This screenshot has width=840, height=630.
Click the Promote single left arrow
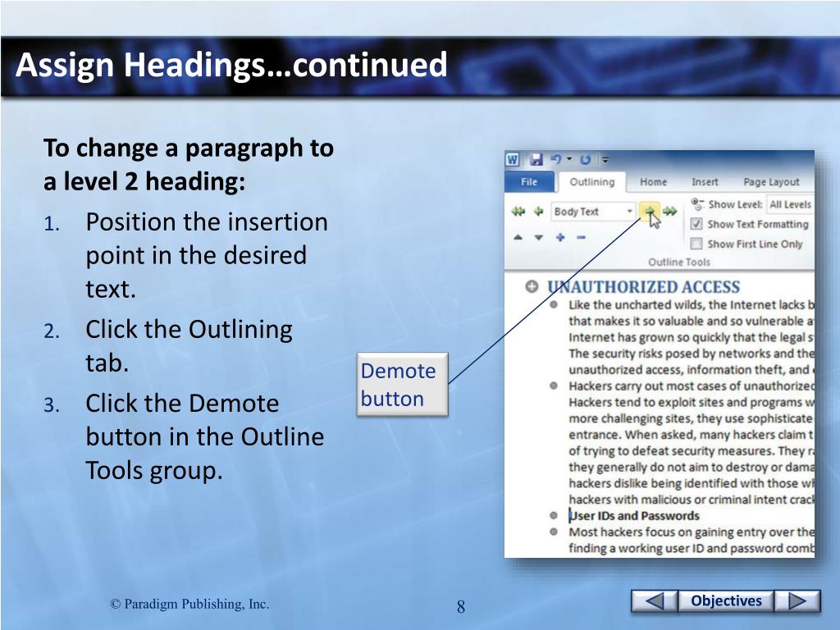click(538, 211)
